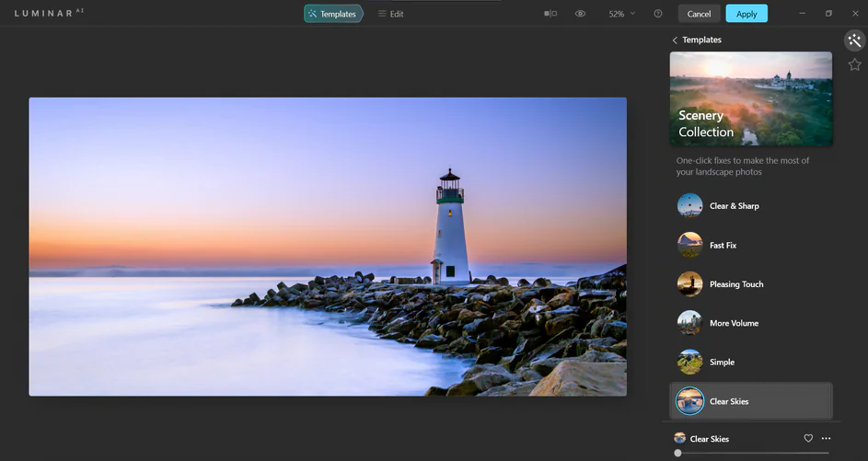Pick the Simple template icon

[x=689, y=362]
